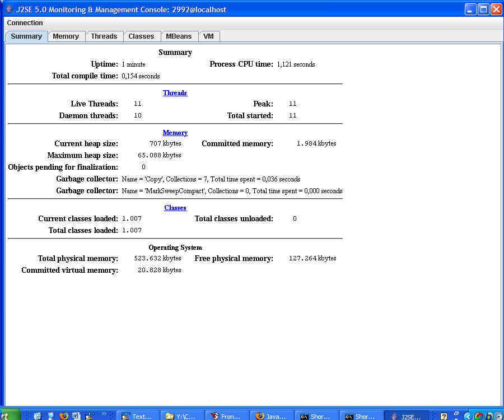The image size is (504, 420).
Task: Launch TextPad from quick launch bar
Action: pos(90,416)
